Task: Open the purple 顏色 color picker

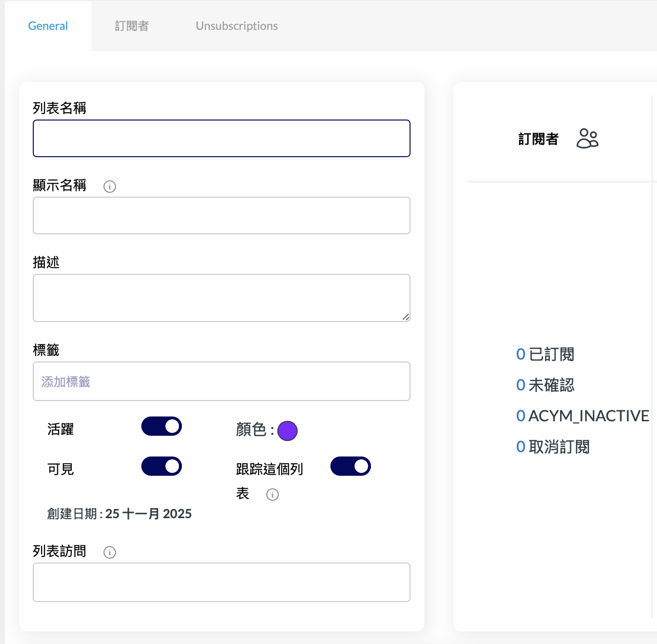Action: 287,431
